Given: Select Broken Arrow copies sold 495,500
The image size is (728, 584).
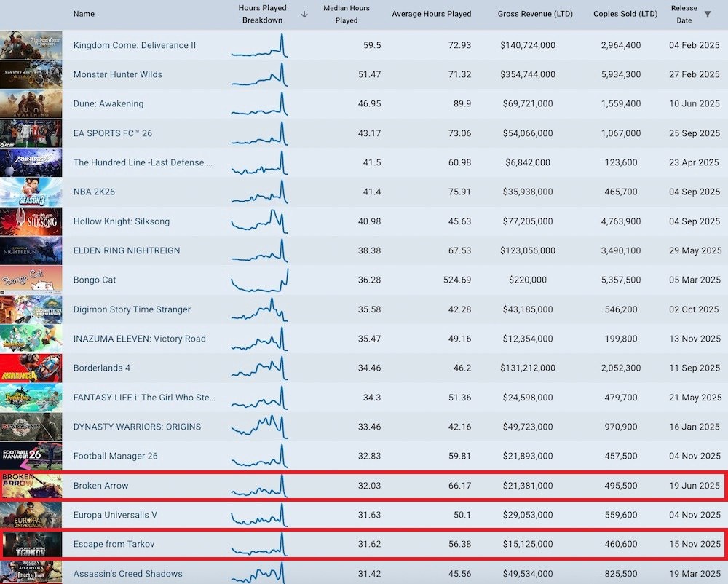Looking at the screenshot, I should pyautogui.click(x=621, y=486).
